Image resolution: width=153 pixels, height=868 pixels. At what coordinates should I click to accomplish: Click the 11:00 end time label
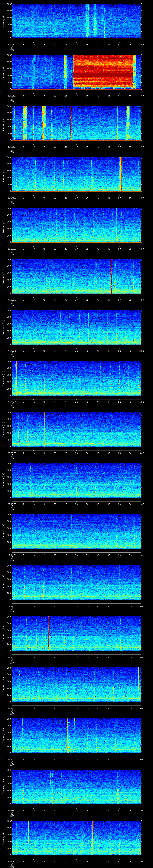[x=141, y=504]
